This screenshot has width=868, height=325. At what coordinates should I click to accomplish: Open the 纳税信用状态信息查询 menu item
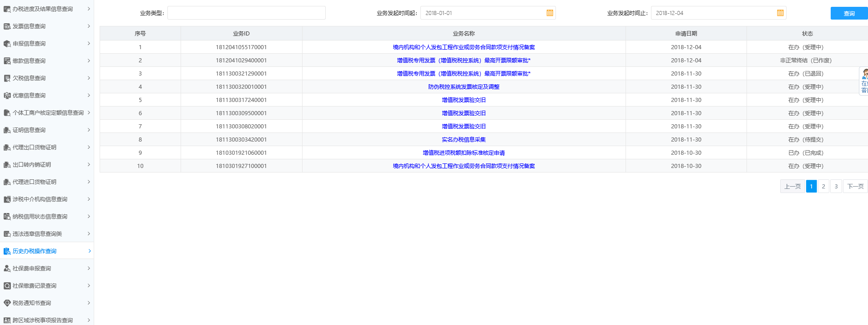[47, 217]
